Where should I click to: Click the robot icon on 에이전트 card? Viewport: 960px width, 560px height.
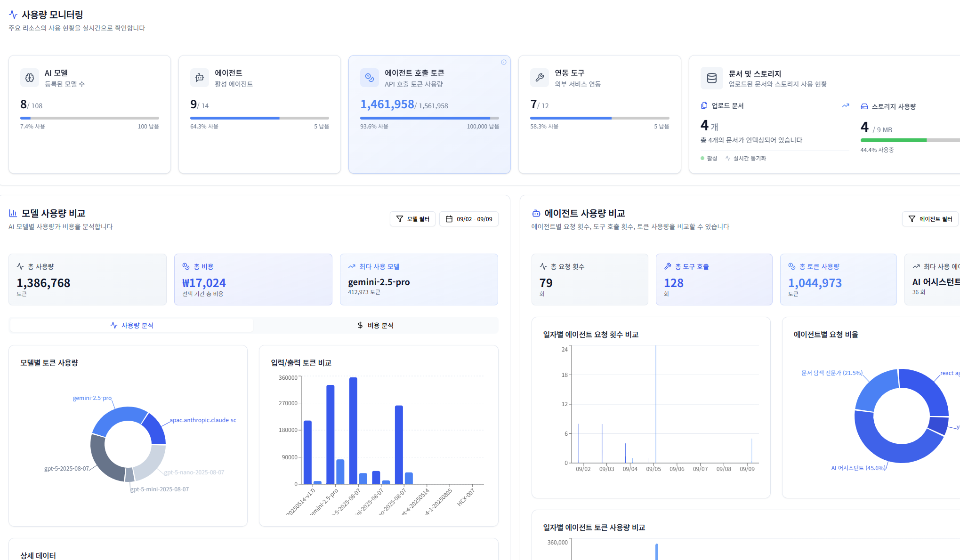tap(199, 78)
